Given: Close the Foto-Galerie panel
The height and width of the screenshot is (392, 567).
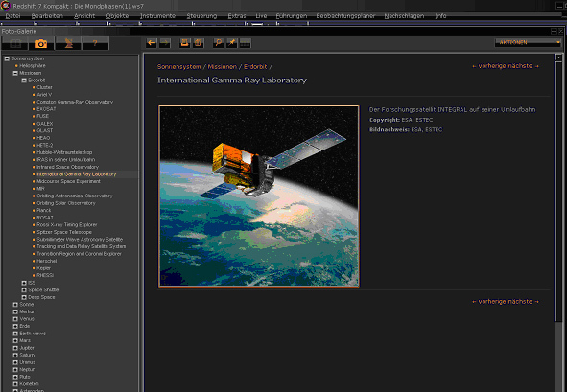Looking at the screenshot, I should pos(560,31).
